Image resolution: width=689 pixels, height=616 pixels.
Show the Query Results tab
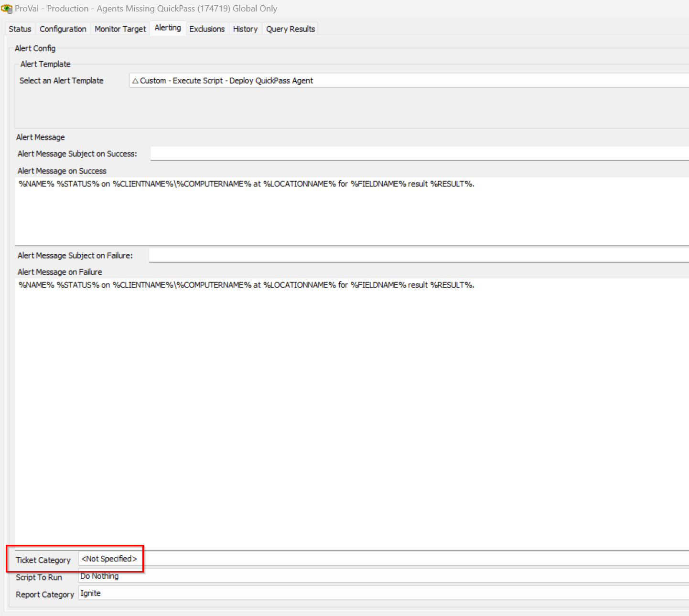(291, 29)
